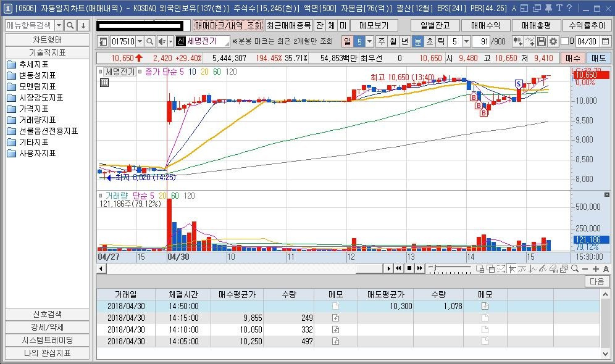Image resolution: width=615 pixels, height=364 pixels.
Task: Open the period value 5 dropdown near 일
Action: pyautogui.click(x=369, y=41)
